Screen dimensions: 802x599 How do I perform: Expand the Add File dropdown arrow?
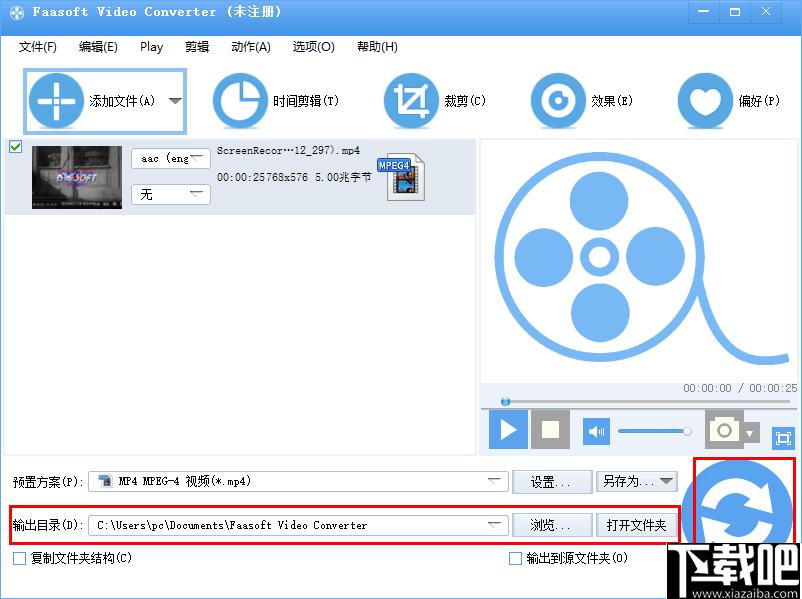tap(175, 101)
